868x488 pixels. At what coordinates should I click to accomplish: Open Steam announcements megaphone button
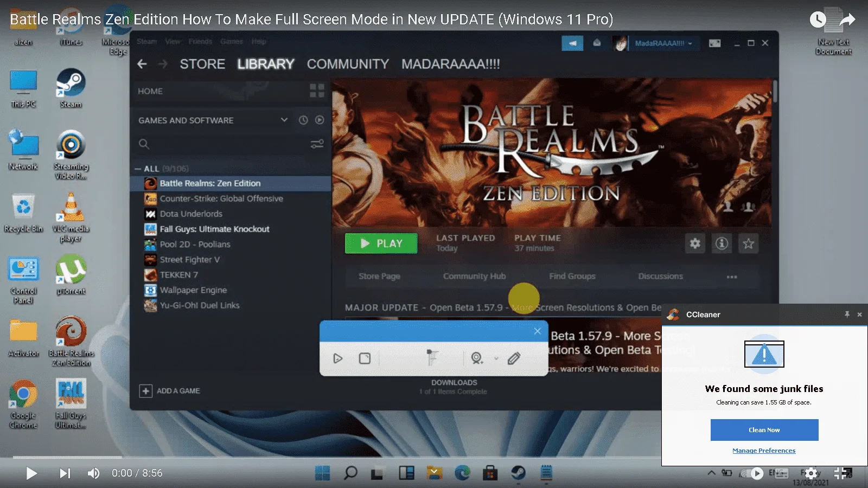tap(572, 43)
